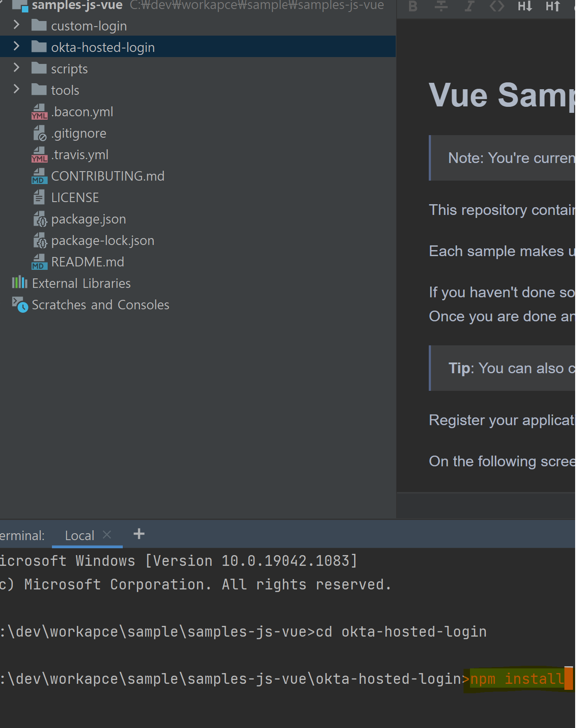
Task: Click the Vue Samp heading in preview
Action: [x=502, y=95]
